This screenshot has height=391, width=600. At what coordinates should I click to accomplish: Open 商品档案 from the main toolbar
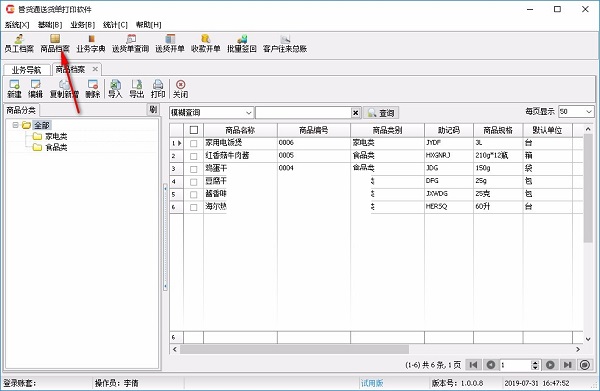55,43
